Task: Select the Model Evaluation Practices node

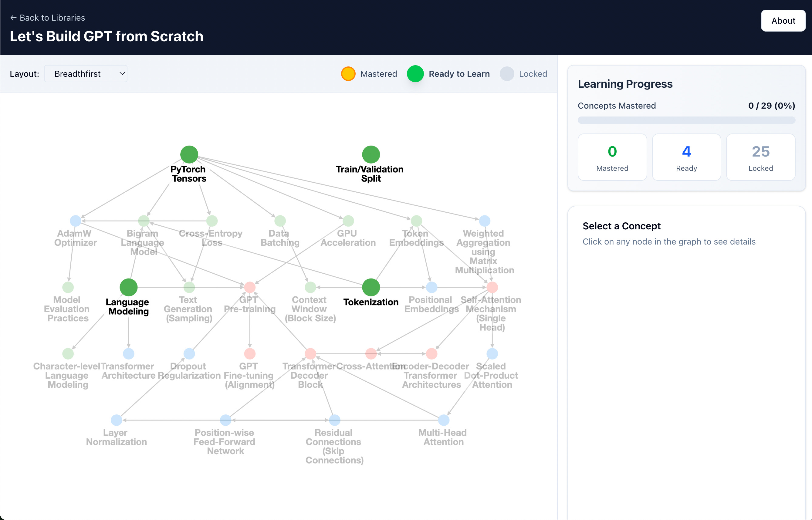Action: pos(68,287)
